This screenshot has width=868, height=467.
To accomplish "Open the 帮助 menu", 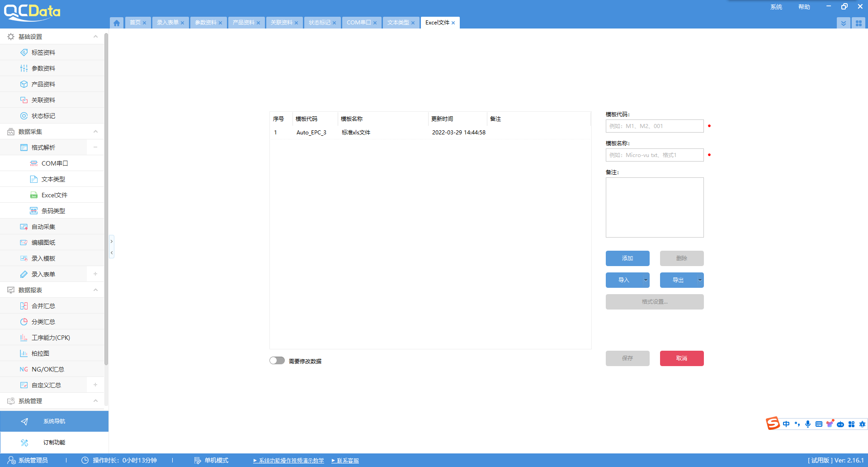I will 804,7.
